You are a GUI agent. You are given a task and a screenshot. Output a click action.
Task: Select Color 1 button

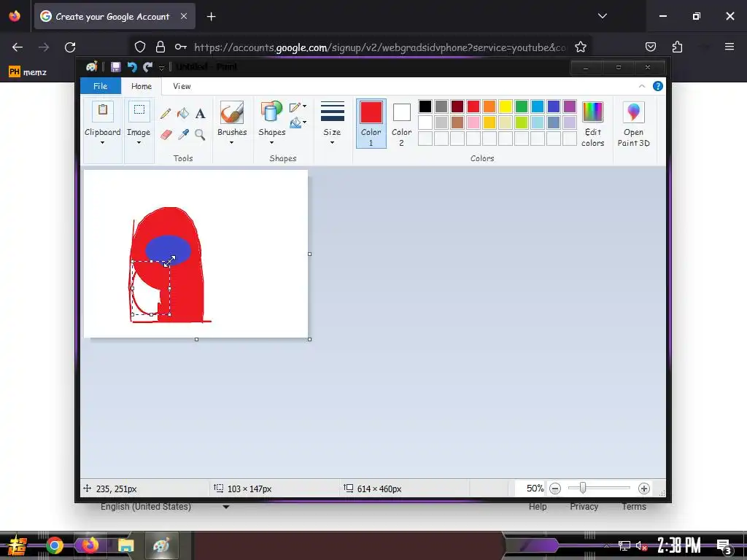point(371,123)
